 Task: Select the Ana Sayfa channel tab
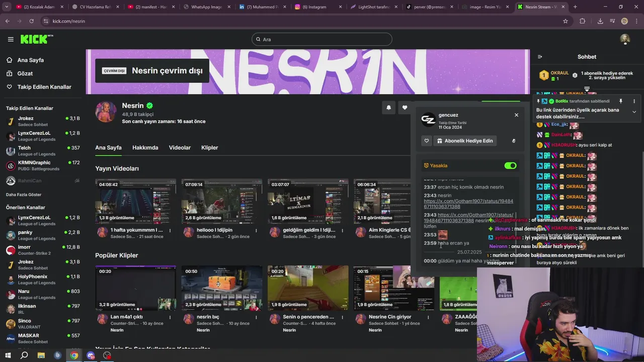pyautogui.click(x=108, y=148)
